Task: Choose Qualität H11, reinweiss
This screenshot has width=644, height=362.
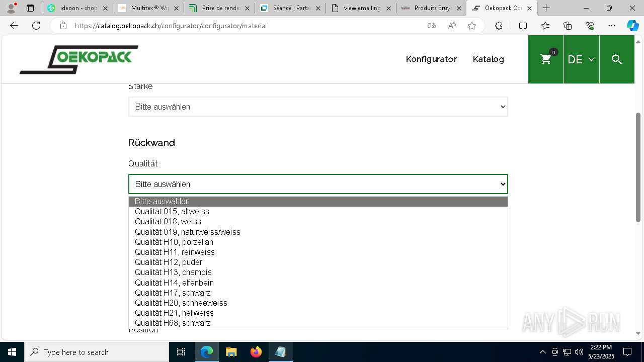Action: tap(318, 252)
